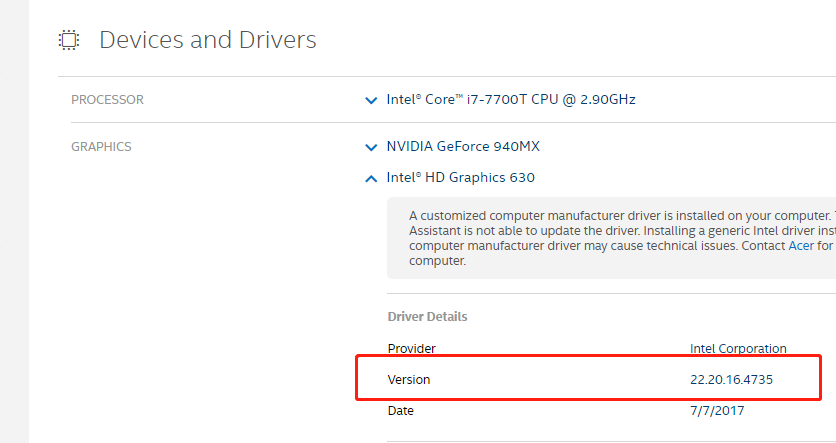The height and width of the screenshot is (443, 836).
Task: Click the GRAPHICS section label
Action: pyautogui.click(x=101, y=147)
